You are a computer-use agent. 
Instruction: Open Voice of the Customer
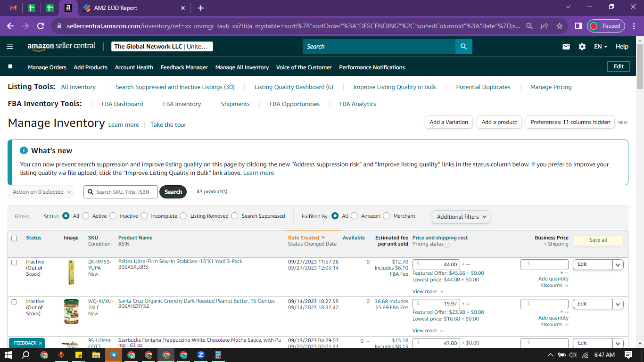pos(304,67)
